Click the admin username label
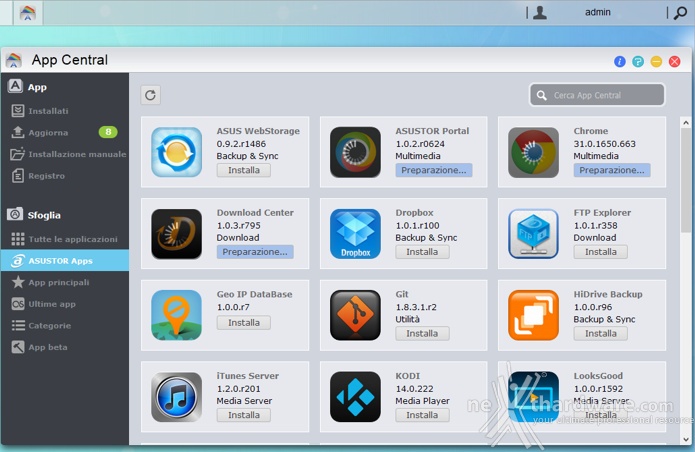Screen dimensions: 695x452 point(597,12)
